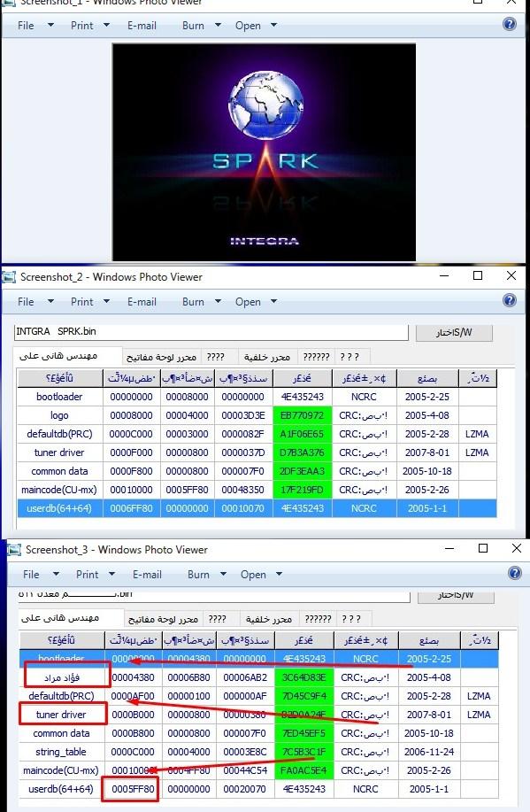Screen dimensions: 530x812
Task: Maximize the Screenshot_2 Photo Viewer window
Action: coord(478,276)
